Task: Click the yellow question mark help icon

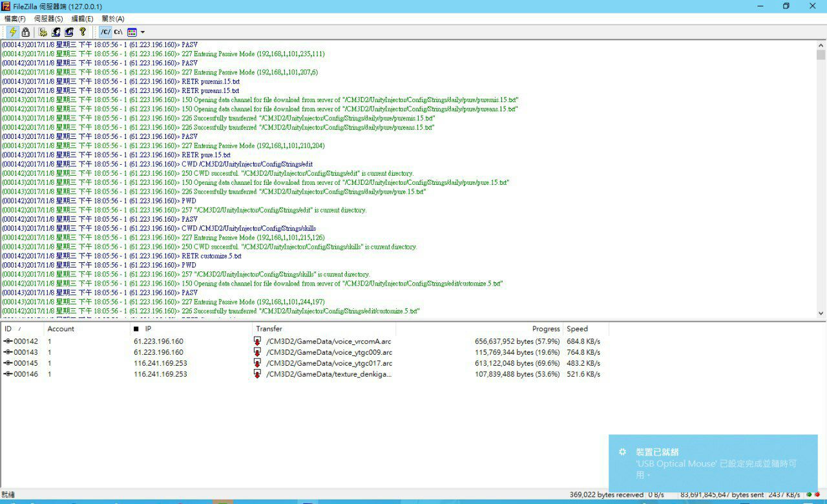Action: pyautogui.click(x=82, y=32)
